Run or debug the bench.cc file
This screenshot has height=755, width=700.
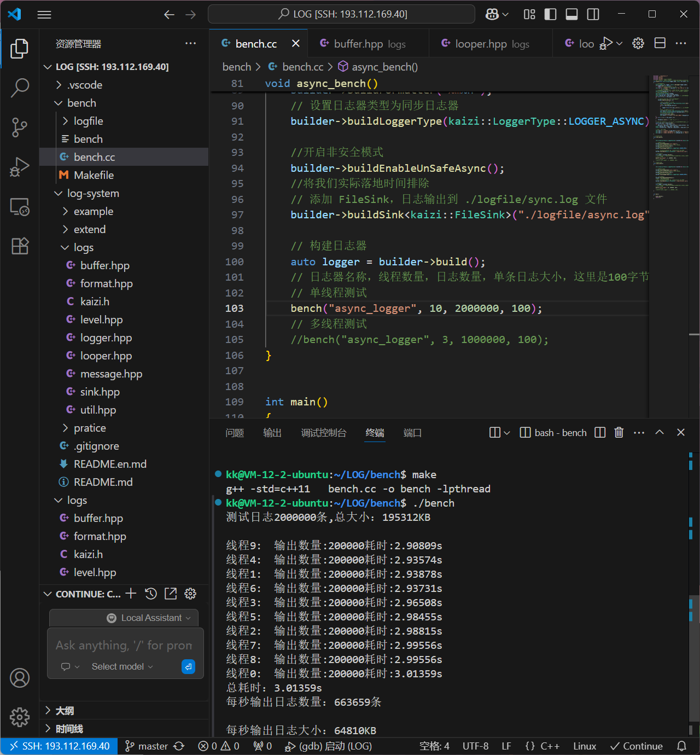pos(605,43)
